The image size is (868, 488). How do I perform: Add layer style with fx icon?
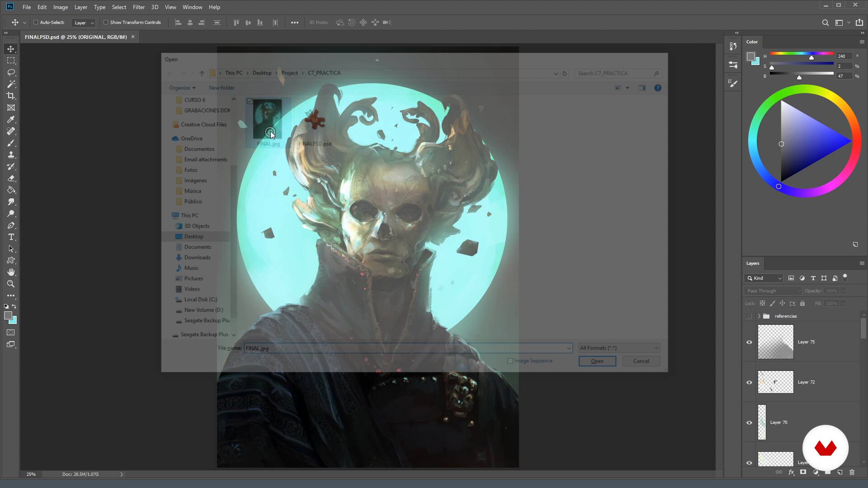[x=791, y=472]
